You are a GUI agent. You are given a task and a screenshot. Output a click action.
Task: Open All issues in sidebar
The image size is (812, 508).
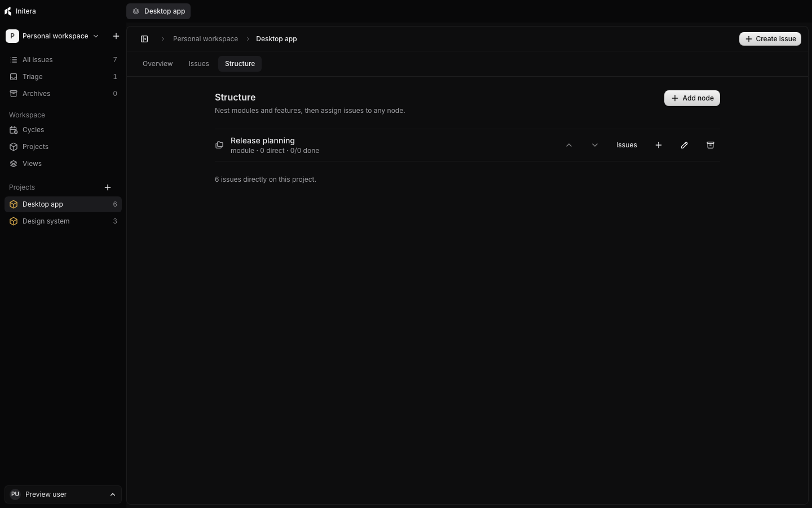coord(63,60)
